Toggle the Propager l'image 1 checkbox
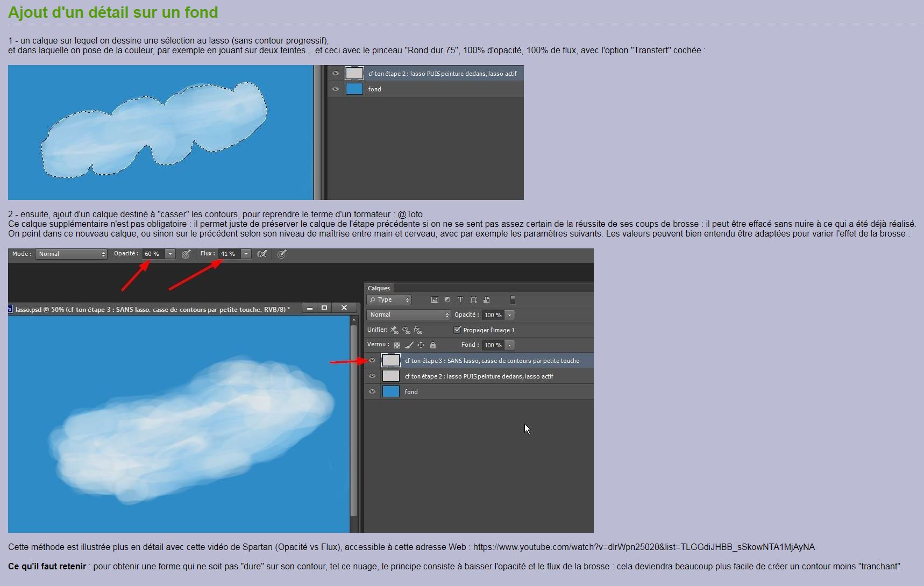Image resolution: width=924 pixels, height=586 pixels. pyautogui.click(x=458, y=330)
